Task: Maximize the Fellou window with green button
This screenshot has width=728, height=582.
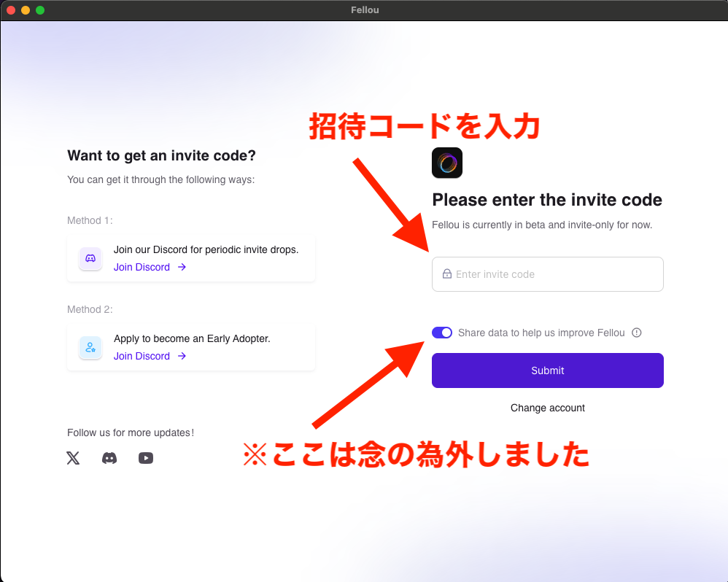Action: (40, 10)
